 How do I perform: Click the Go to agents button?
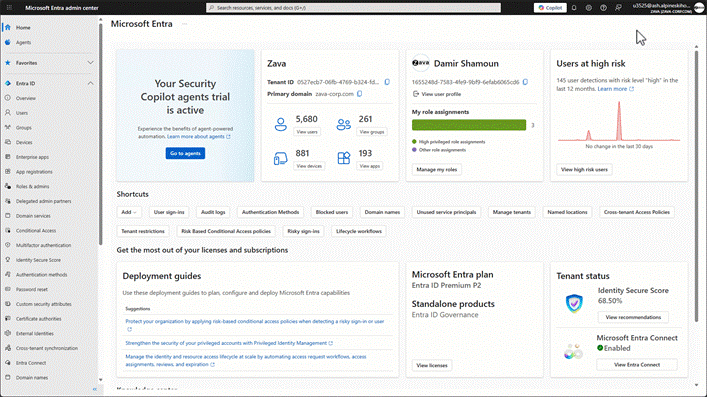185,153
